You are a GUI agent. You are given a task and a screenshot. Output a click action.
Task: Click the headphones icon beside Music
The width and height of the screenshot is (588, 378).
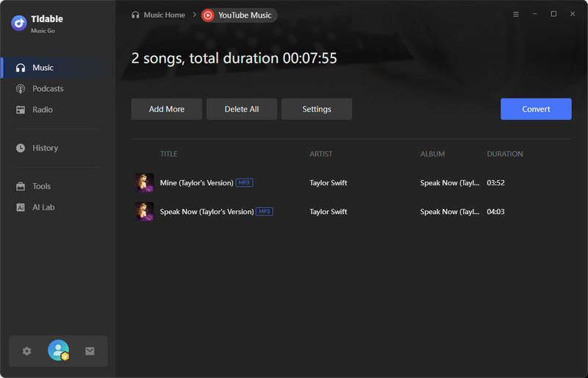(x=21, y=68)
